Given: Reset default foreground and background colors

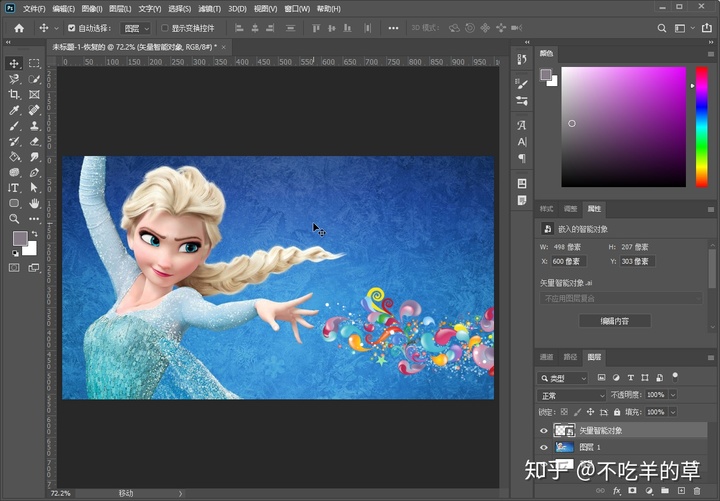Looking at the screenshot, I should point(15,253).
